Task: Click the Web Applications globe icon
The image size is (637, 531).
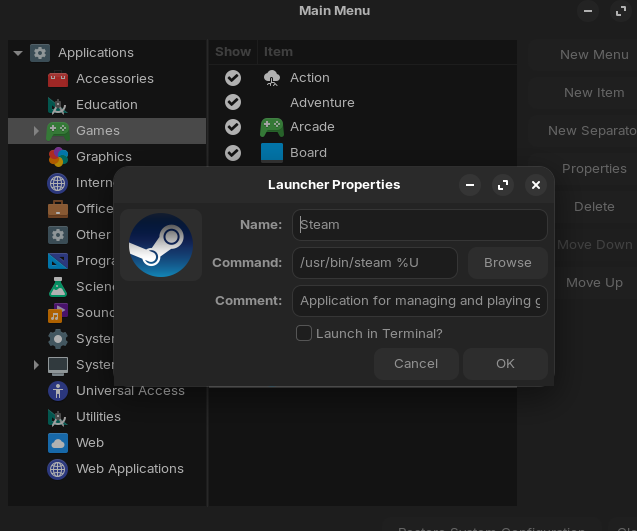Action: 58,469
